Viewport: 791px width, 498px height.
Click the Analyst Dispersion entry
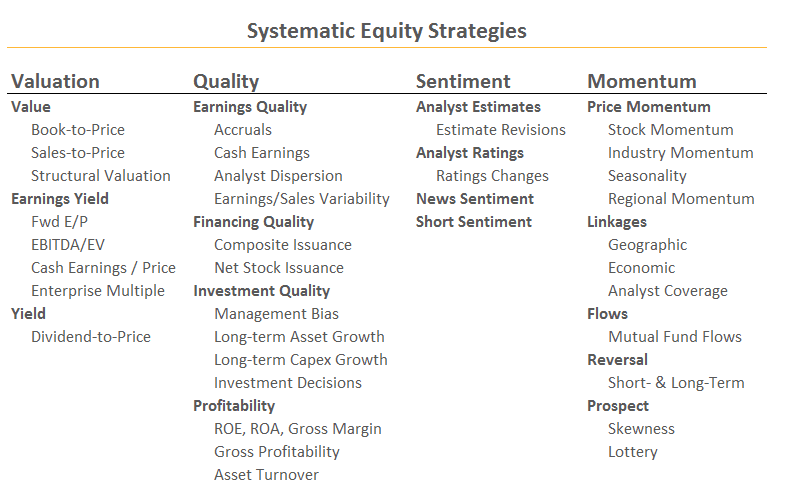click(278, 176)
